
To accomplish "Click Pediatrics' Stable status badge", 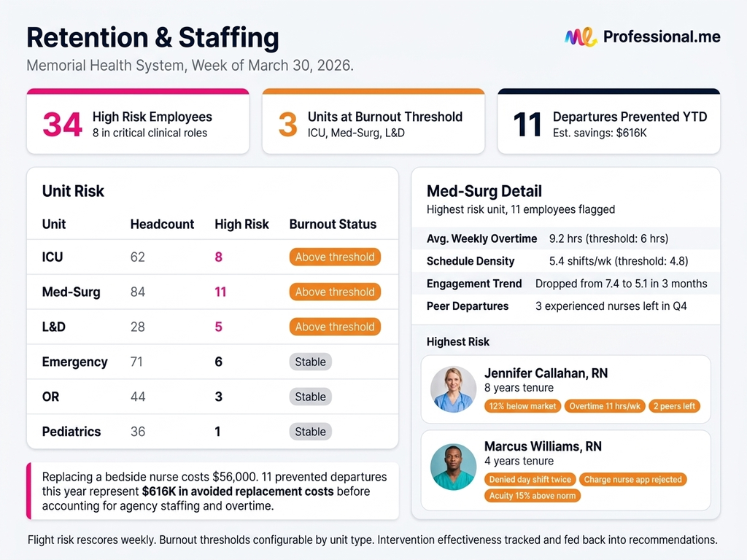I will [310, 432].
